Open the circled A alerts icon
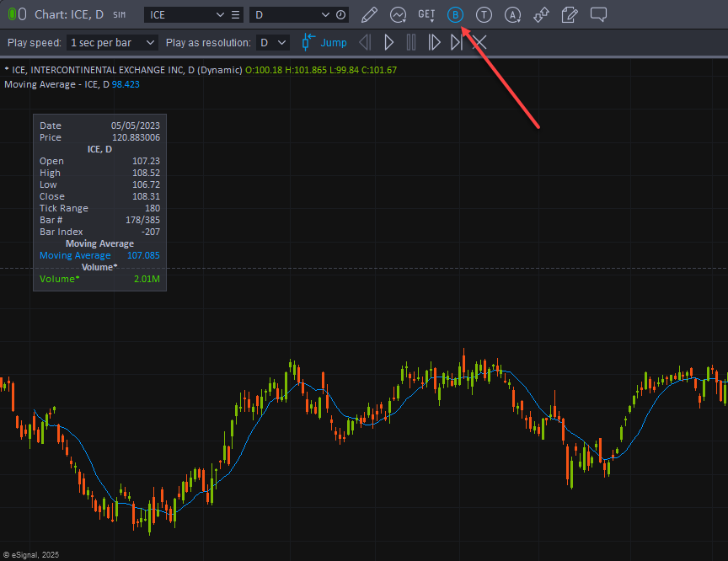 pos(513,14)
